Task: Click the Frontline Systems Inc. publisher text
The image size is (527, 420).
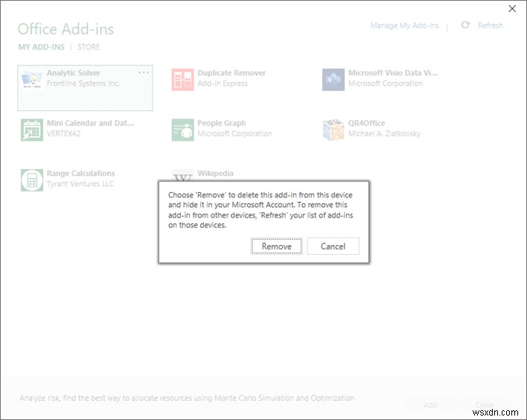Action: pos(83,83)
